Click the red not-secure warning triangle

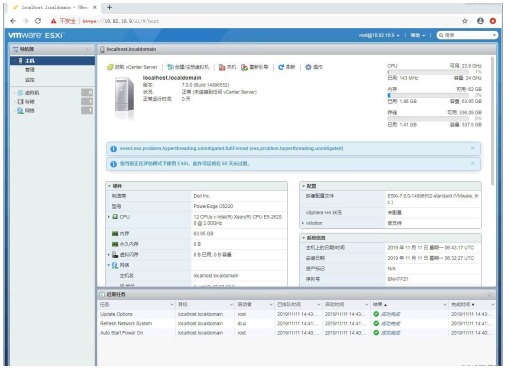(53, 21)
